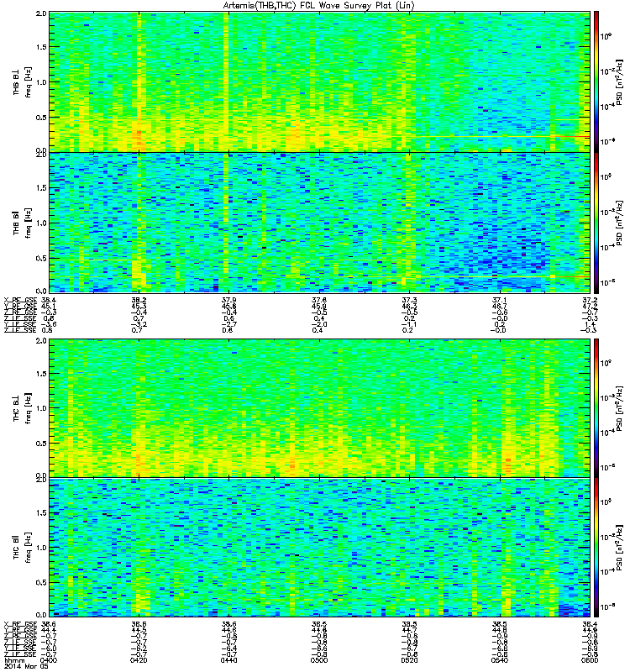This screenshot has width=630, height=672.
Task: Click the 1.5 frequency tick of the THC B-parallel panel
Action: [x=41, y=512]
